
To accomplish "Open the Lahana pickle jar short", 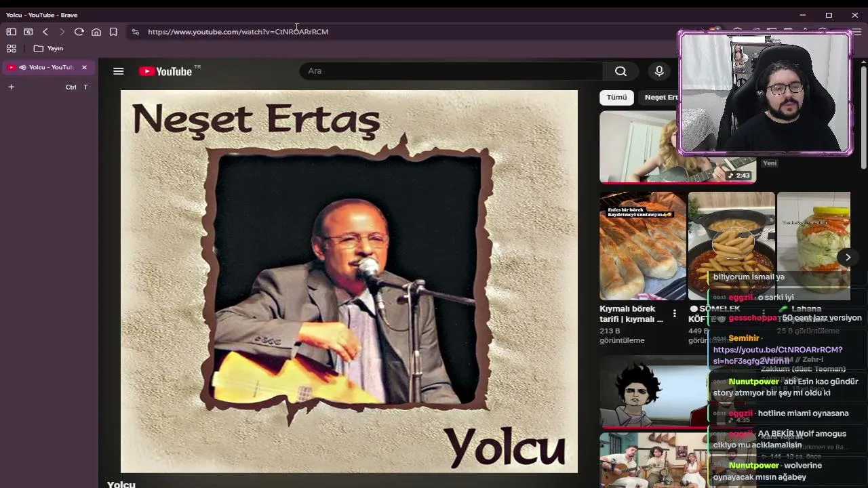I will pyautogui.click(x=814, y=245).
